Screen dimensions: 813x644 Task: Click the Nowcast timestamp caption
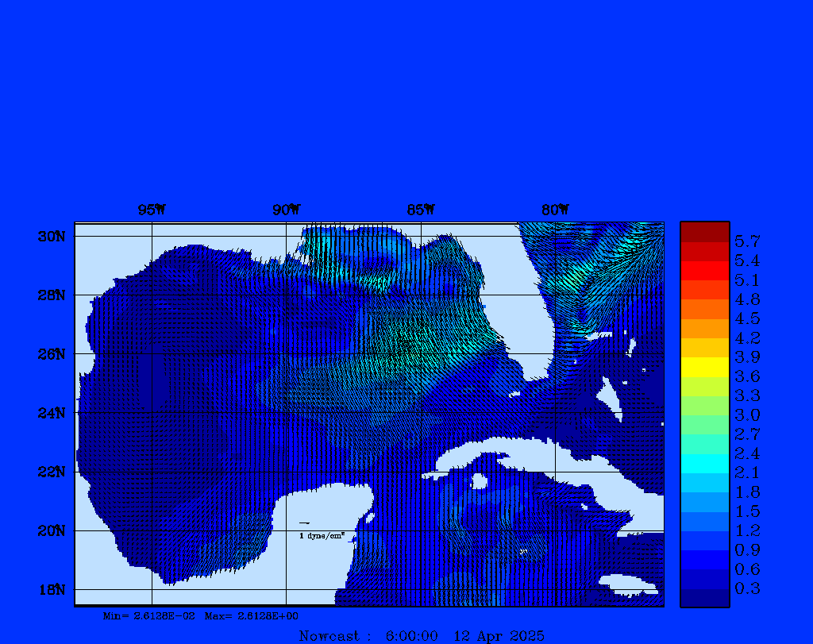pos(422,635)
